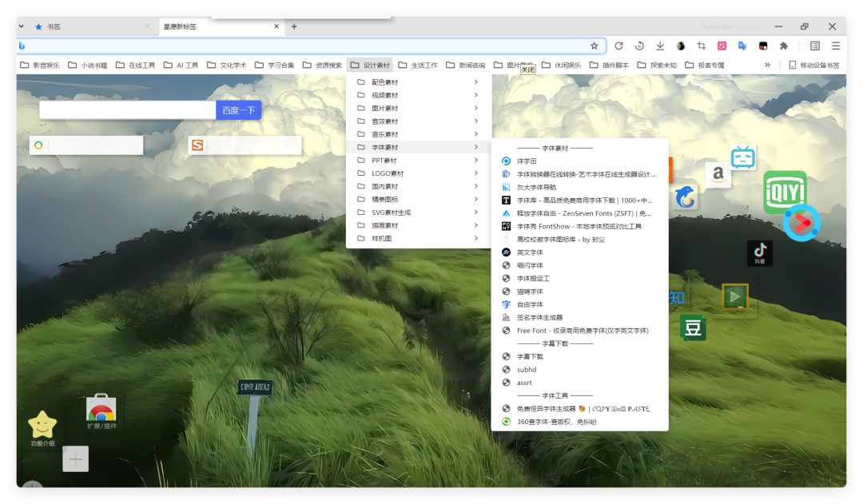Image resolution: width=863 pixels, height=504 pixels.
Task: Open subhd subtitle bookmark
Action: click(x=579, y=370)
